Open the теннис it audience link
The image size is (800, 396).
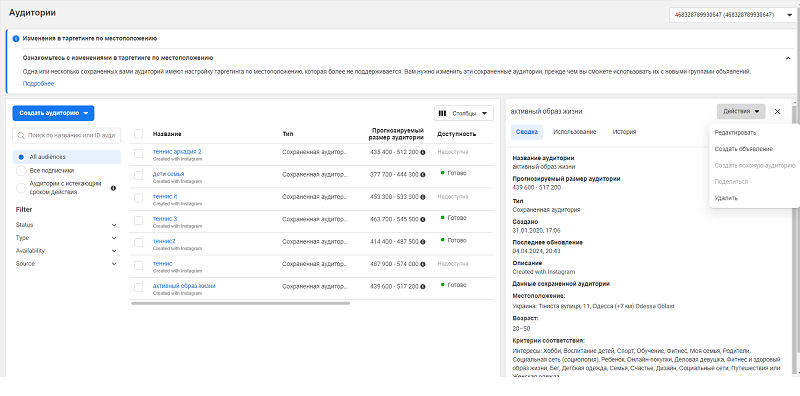[165, 196]
